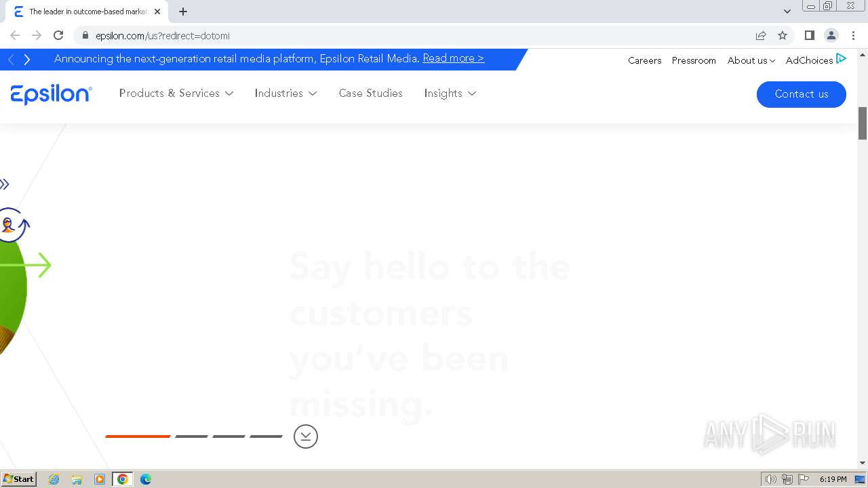Image resolution: width=868 pixels, height=488 pixels.
Task: Switch to Chrome taskbar icon
Action: tap(123, 479)
